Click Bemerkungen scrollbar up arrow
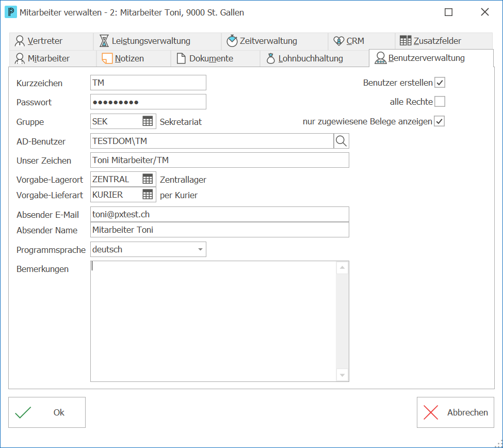This screenshot has width=503, height=448. pyautogui.click(x=342, y=268)
